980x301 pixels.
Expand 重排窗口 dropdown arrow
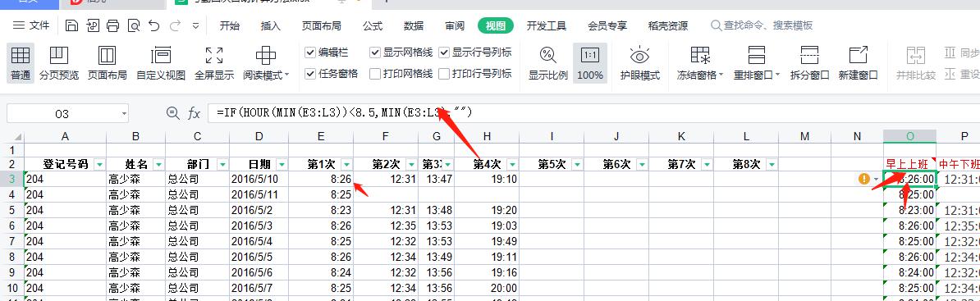coord(777,75)
